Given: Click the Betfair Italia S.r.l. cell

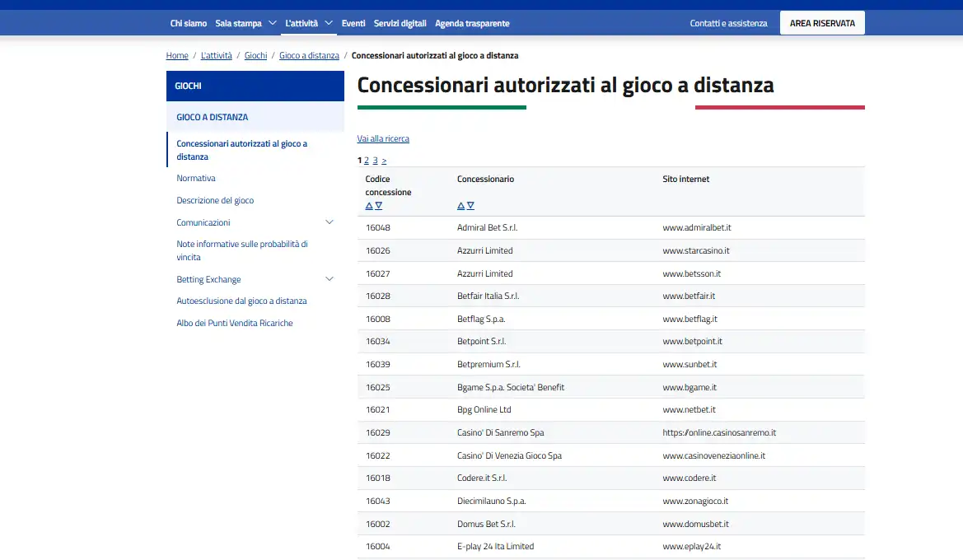Looking at the screenshot, I should coord(489,296).
